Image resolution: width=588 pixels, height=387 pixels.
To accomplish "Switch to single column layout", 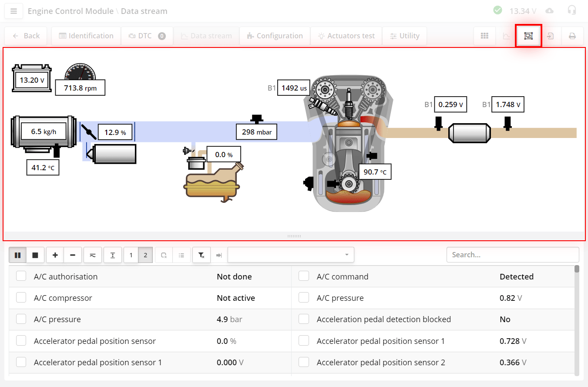I will (131, 255).
